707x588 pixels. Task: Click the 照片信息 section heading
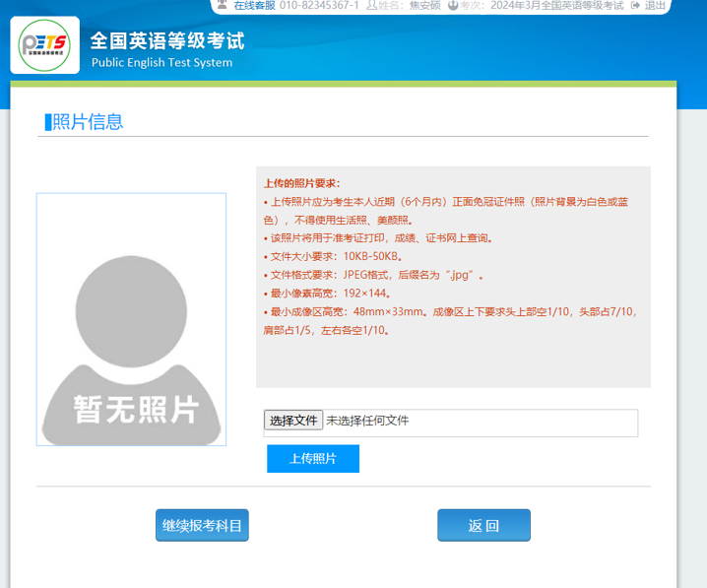pyautogui.click(x=87, y=122)
